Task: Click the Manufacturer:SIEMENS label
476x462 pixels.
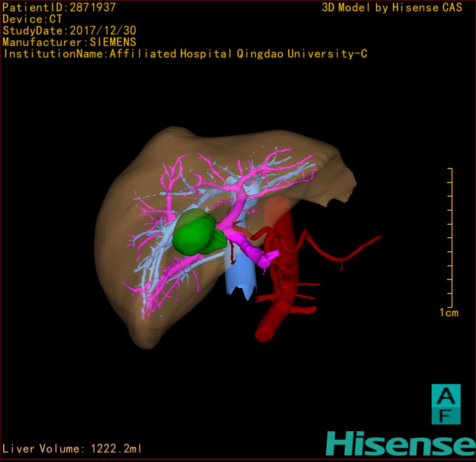Action: (69, 42)
